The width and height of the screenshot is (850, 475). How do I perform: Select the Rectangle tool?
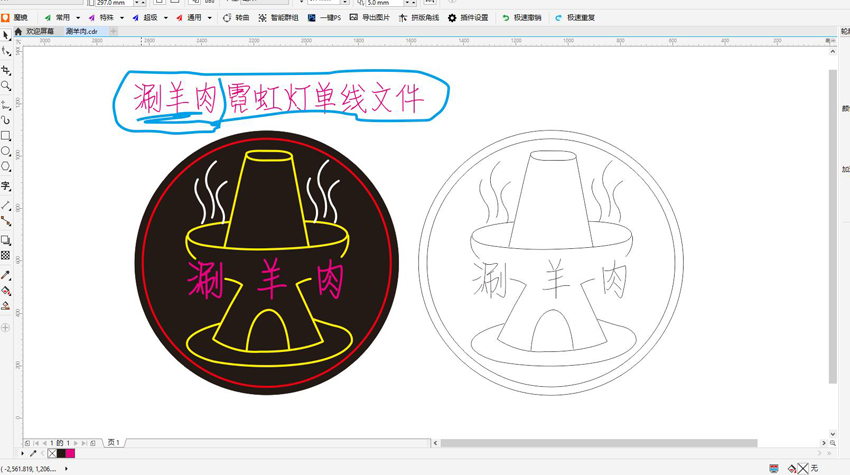(x=5, y=136)
